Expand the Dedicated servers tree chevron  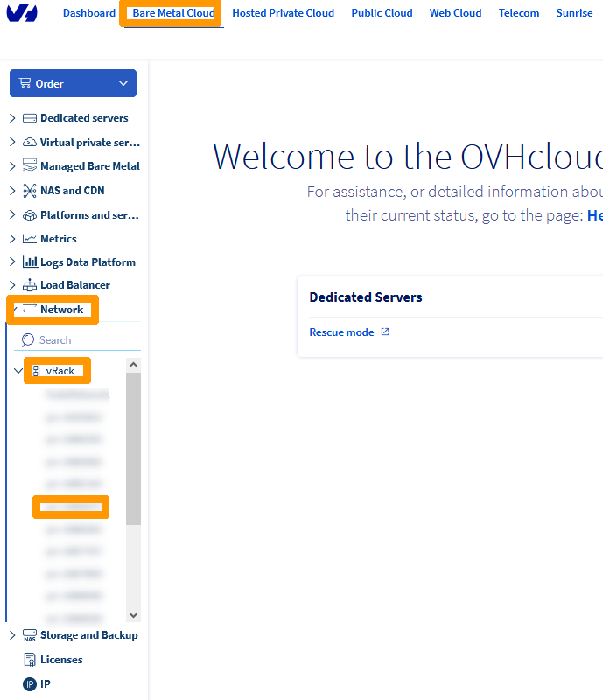coord(11,118)
